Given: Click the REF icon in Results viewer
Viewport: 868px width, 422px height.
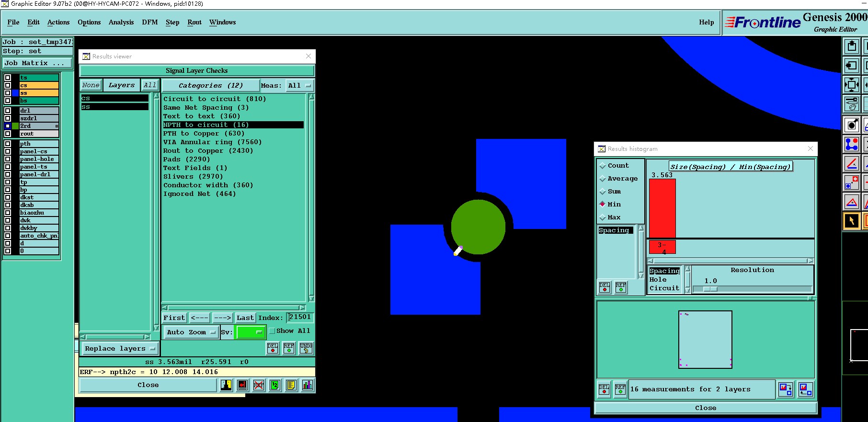Looking at the screenshot, I should [289, 348].
